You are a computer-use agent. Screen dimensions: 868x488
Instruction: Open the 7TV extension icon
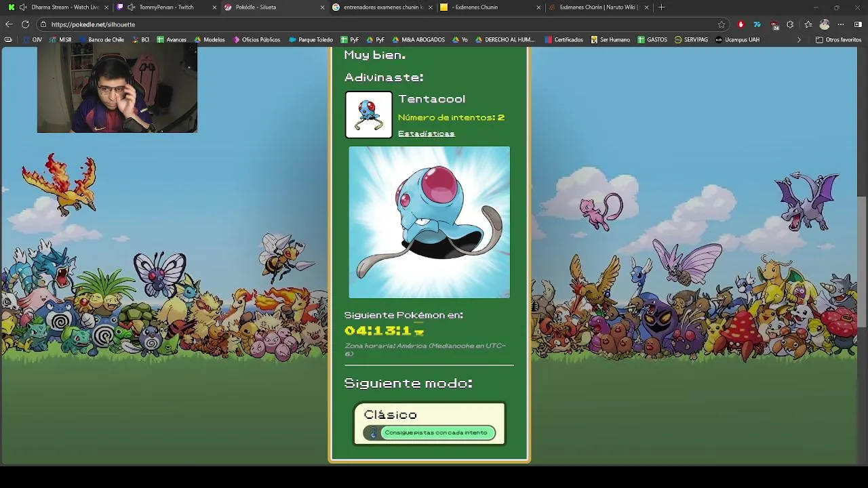click(x=757, y=24)
